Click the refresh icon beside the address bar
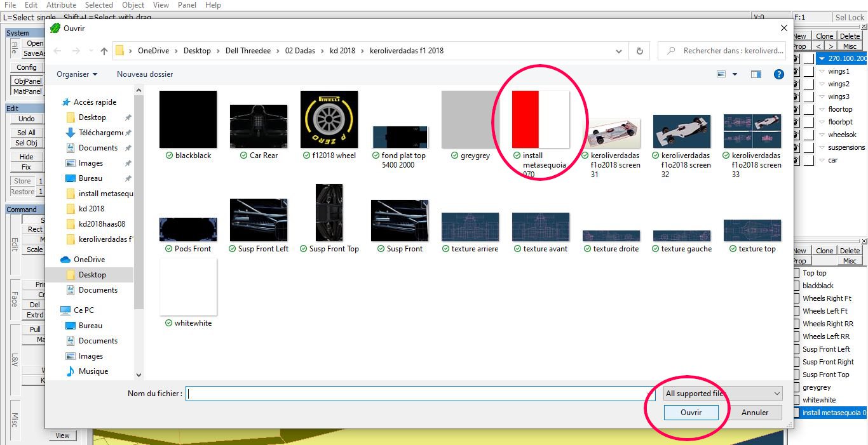 639,51
